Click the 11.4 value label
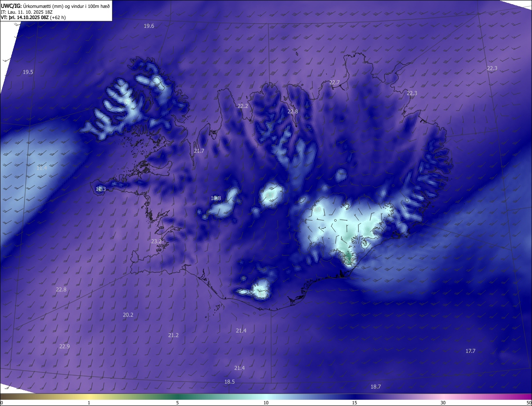 (42, 168)
